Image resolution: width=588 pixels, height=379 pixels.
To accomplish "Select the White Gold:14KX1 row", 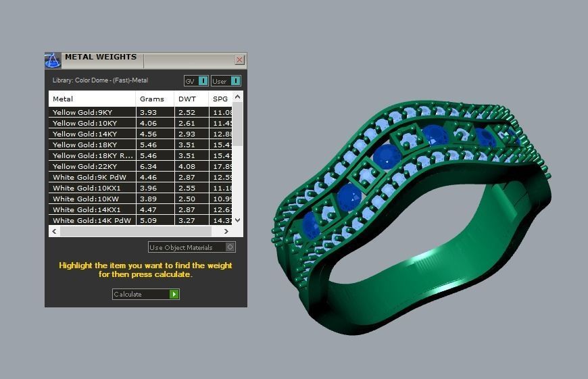I will 141,210.
